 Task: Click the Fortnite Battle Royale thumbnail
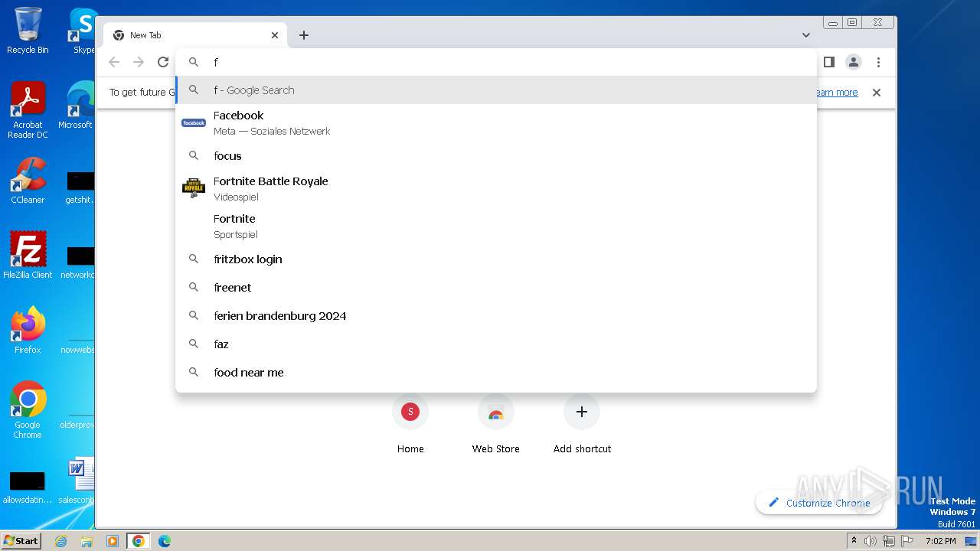click(194, 188)
